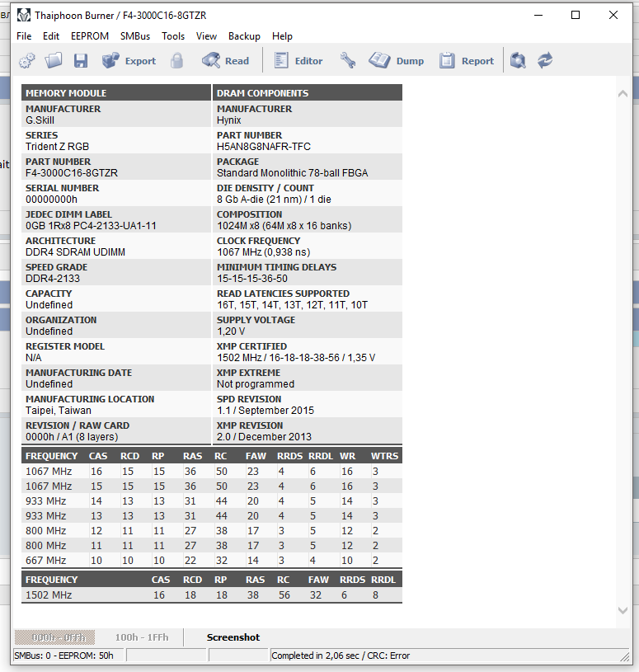This screenshot has height=672, width=639.
Task: Open the Editor tool
Action: [x=298, y=61]
